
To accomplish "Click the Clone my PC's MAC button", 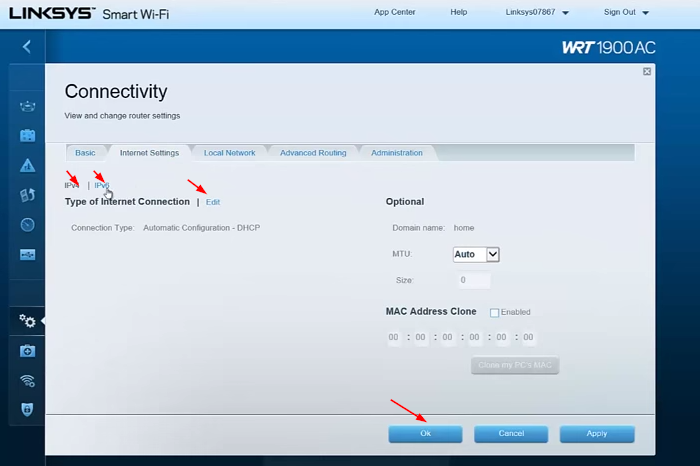I will 515,365.
